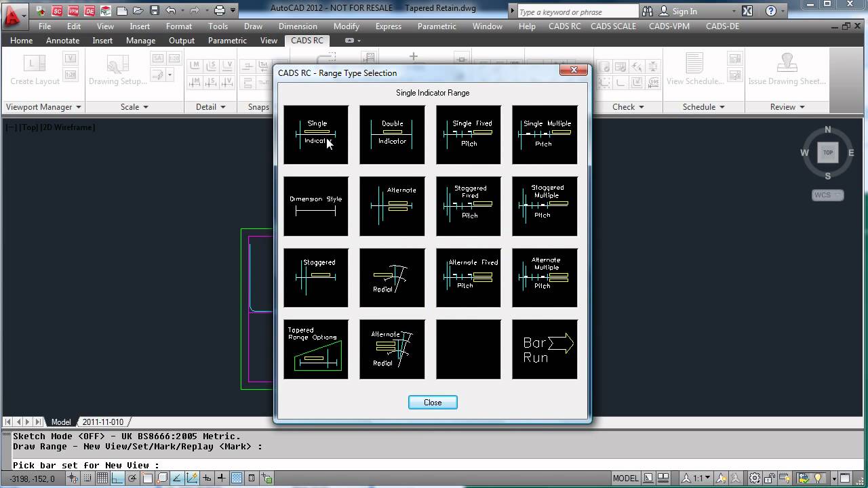The image size is (868, 488).
Task: Choose the Staggered range icon
Action: (x=316, y=278)
